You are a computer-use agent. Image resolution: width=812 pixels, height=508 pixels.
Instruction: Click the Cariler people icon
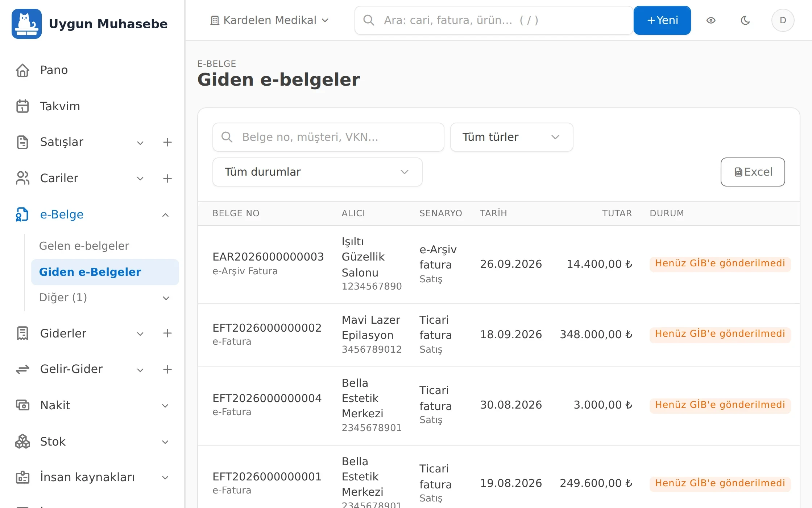click(22, 178)
